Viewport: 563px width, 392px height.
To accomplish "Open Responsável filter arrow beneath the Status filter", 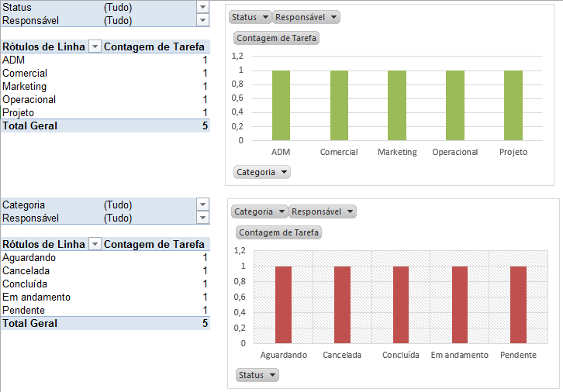I will (x=203, y=20).
